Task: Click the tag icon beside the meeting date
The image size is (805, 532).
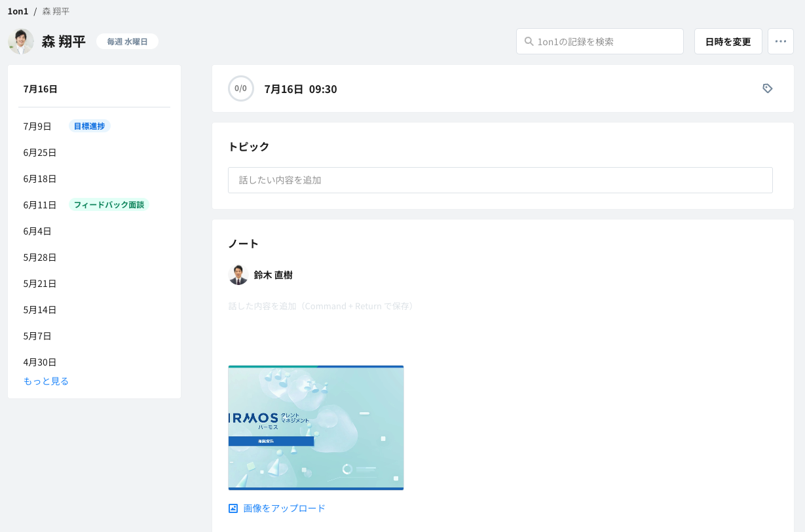Action: (768, 88)
